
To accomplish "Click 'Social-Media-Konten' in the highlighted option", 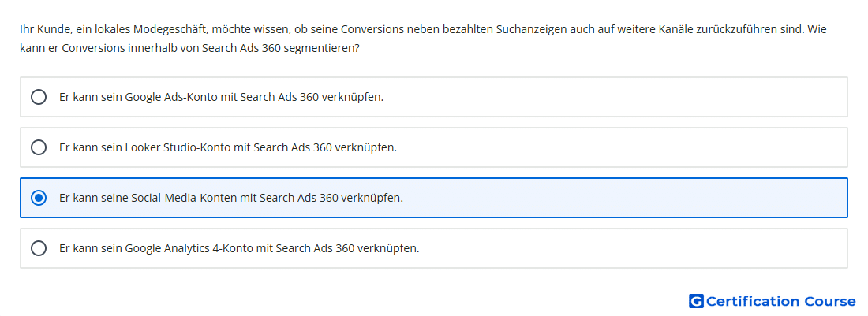I will point(185,198).
